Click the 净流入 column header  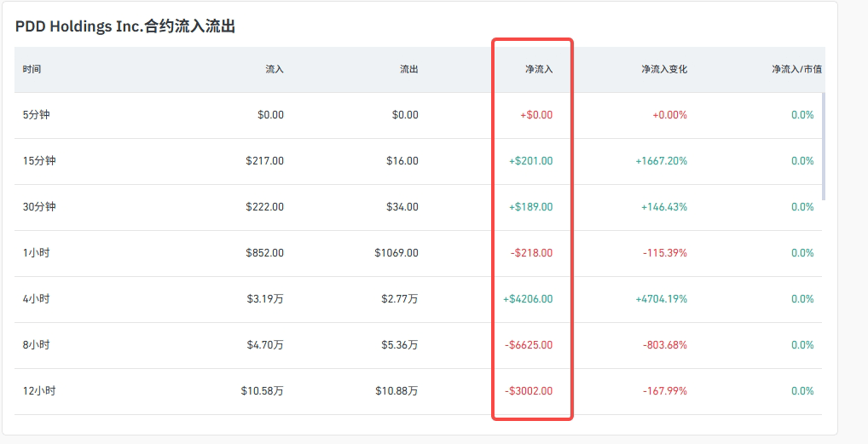tap(539, 69)
